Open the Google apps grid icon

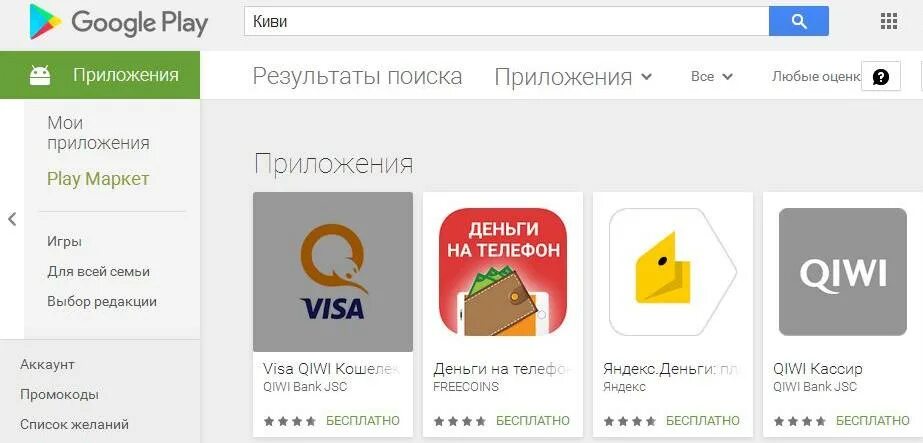(x=888, y=22)
